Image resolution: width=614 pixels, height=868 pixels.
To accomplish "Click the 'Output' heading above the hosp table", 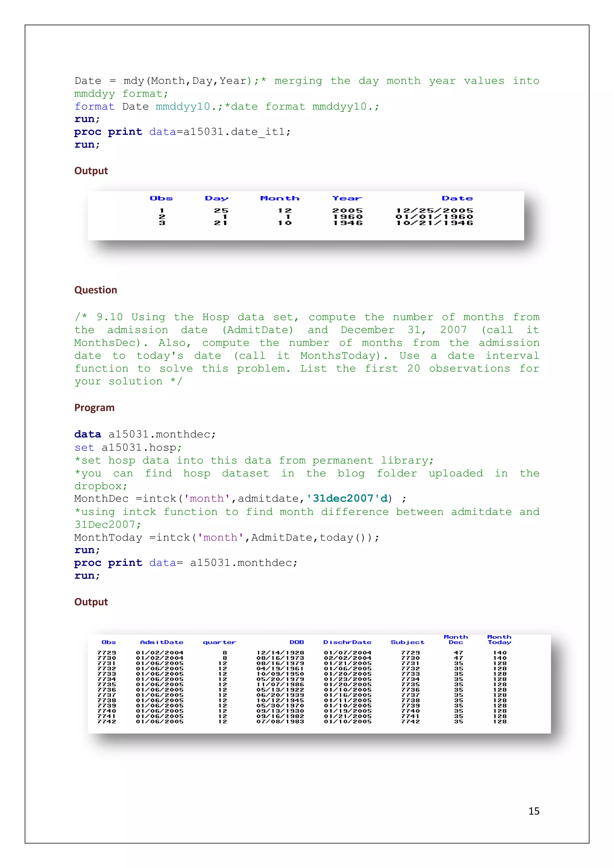I will (91, 602).
